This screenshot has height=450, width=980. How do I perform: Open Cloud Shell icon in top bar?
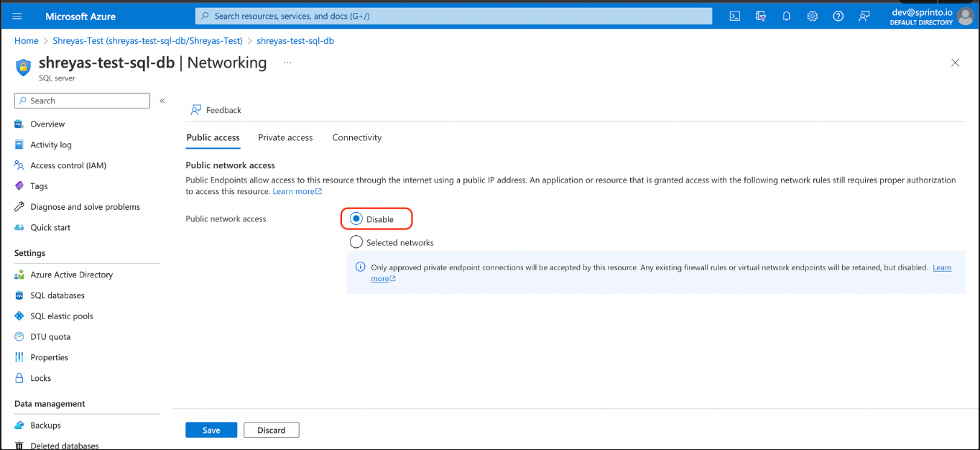pos(735,16)
